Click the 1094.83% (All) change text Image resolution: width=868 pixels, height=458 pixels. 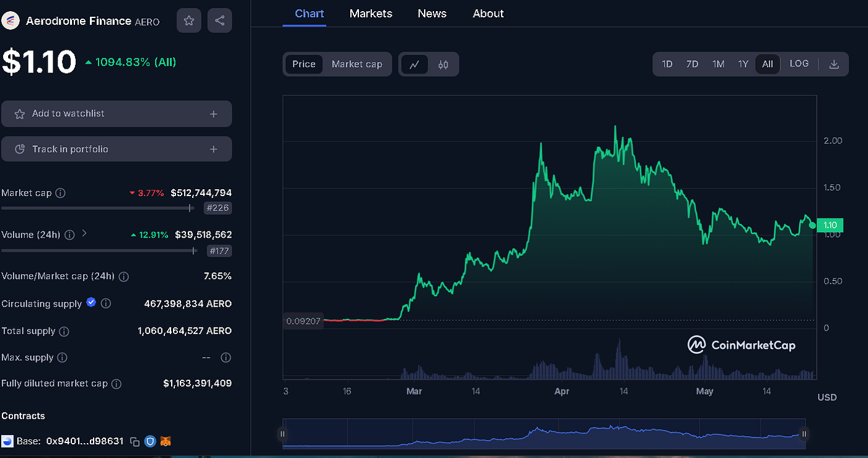(136, 62)
